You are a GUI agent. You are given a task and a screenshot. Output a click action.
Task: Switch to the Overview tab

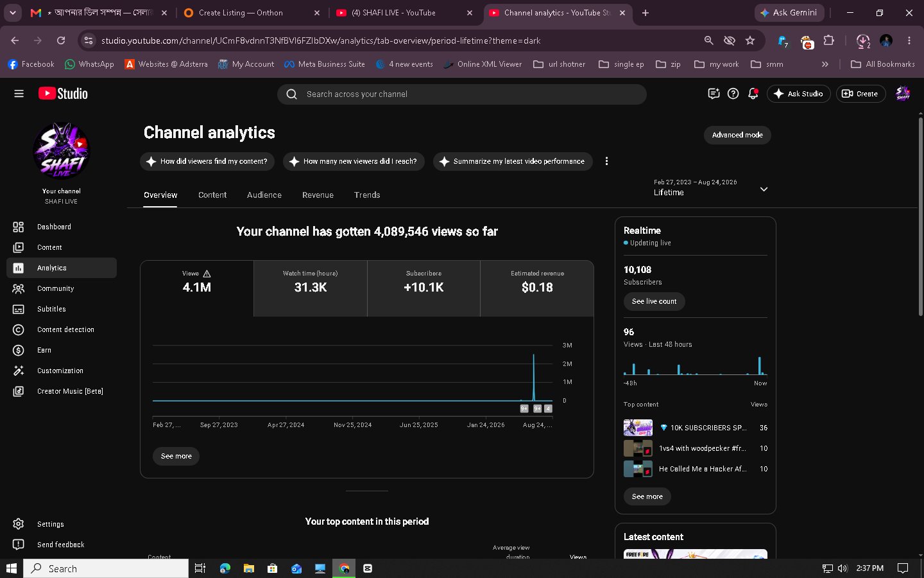tap(160, 195)
